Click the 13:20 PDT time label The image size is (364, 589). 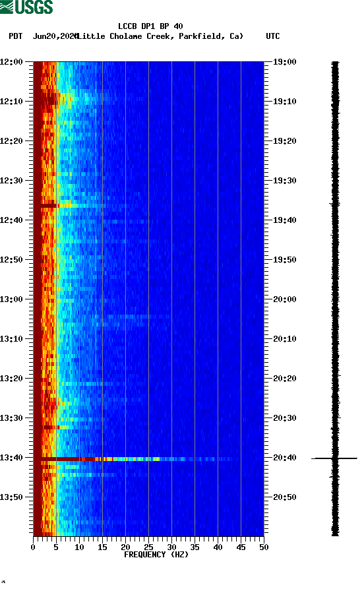coord(11,379)
